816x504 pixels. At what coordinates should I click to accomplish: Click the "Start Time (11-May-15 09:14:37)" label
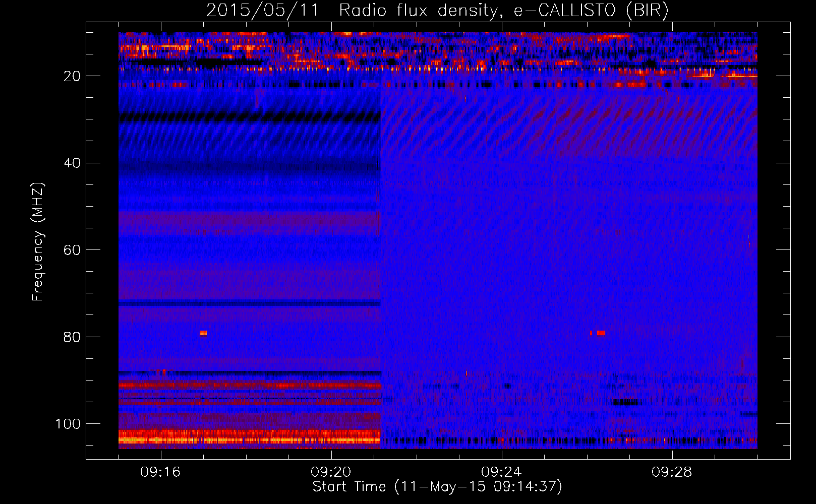(437, 487)
